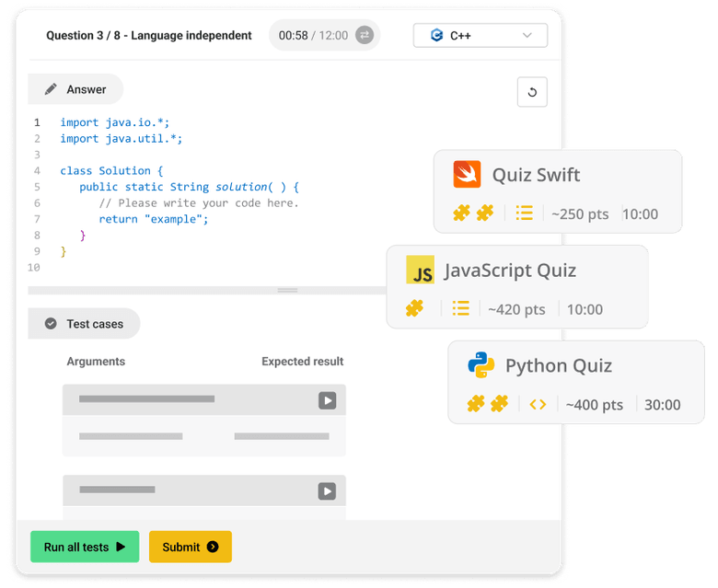
Task: Select the Test cases tab
Action: (84, 324)
